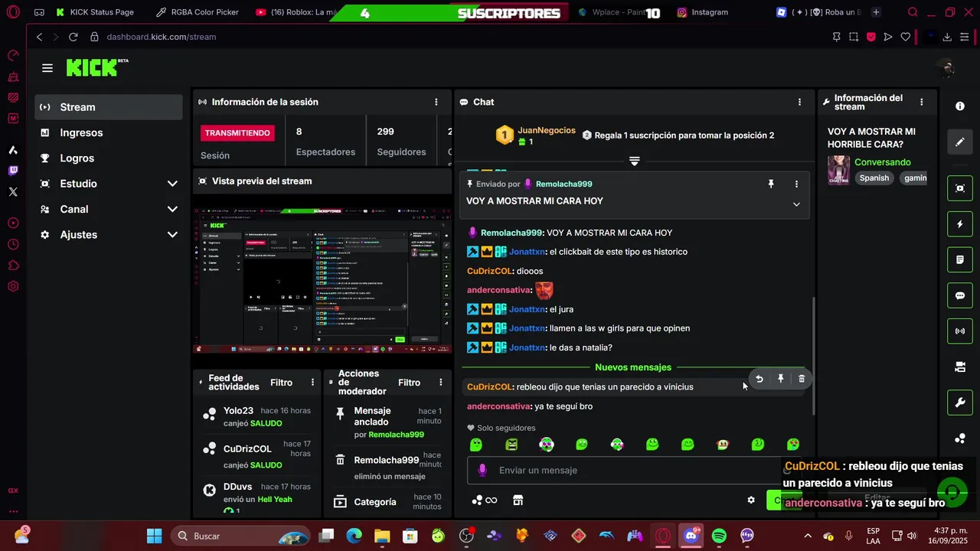Click the Windows Start button
Viewport: 980px width, 551px height.
point(154,536)
